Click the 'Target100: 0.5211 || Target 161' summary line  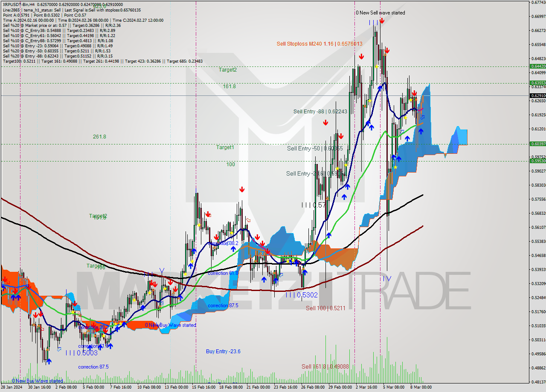coord(102,61)
